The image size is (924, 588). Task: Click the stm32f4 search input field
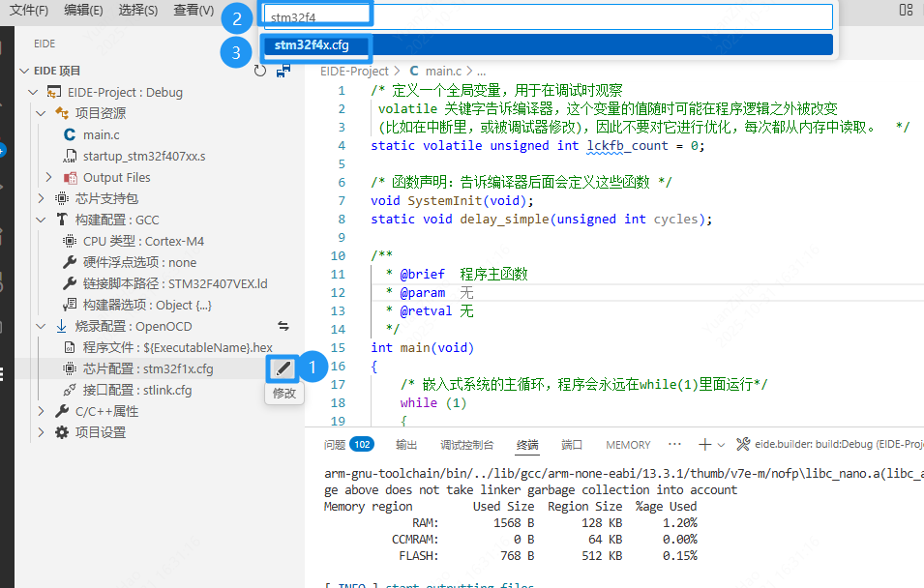(547, 16)
